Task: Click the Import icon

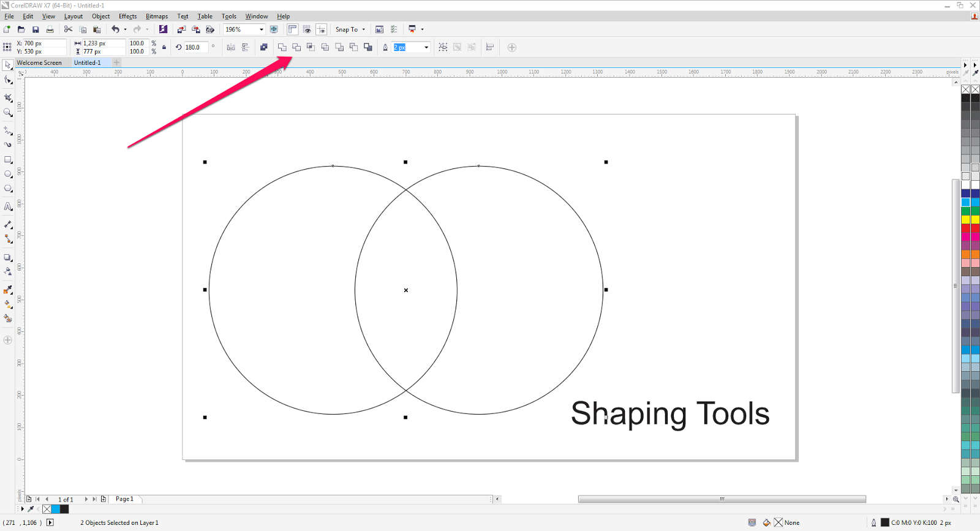Action: (x=181, y=29)
